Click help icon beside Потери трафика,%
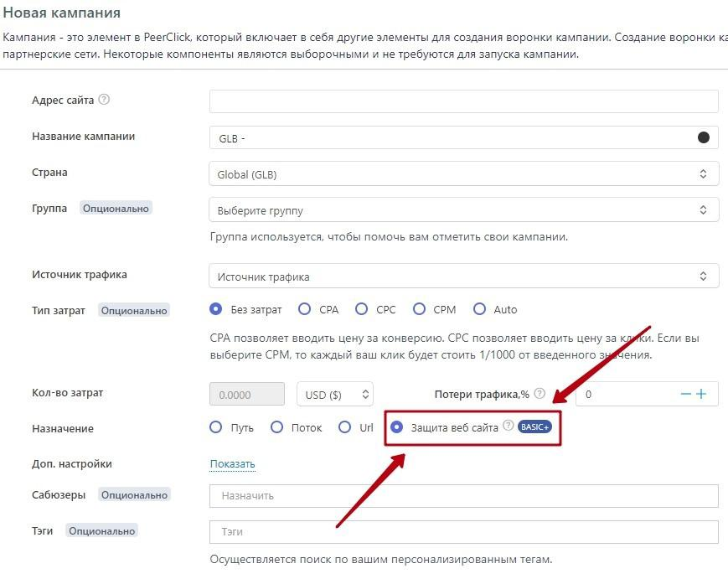 coord(540,393)
